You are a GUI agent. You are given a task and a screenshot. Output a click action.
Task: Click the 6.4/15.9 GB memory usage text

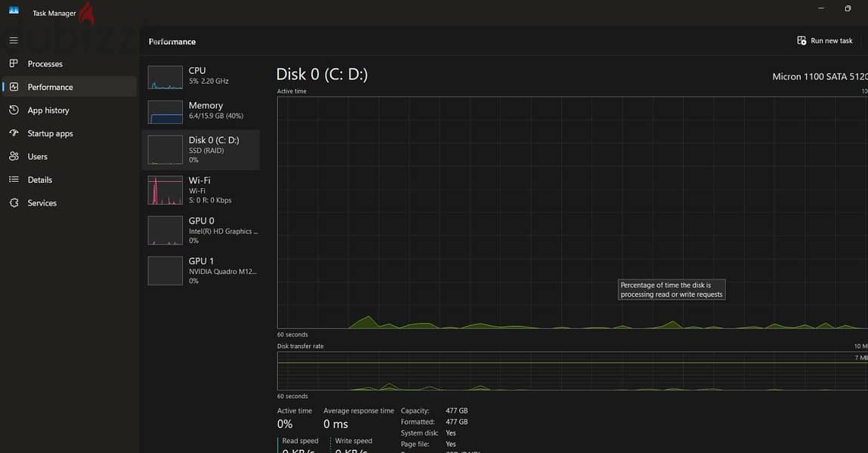point(216,116)
